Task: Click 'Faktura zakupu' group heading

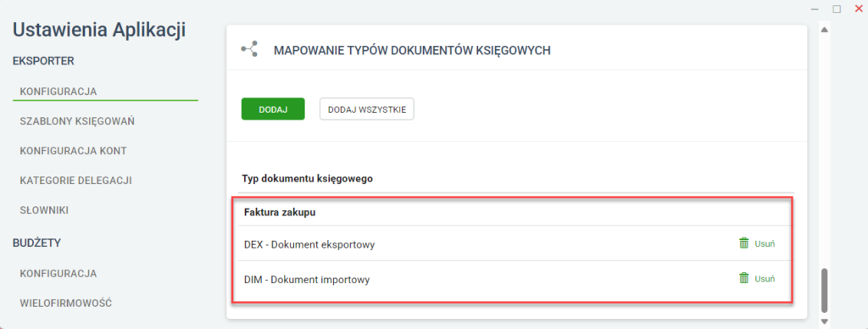Action: coord(280,212)
